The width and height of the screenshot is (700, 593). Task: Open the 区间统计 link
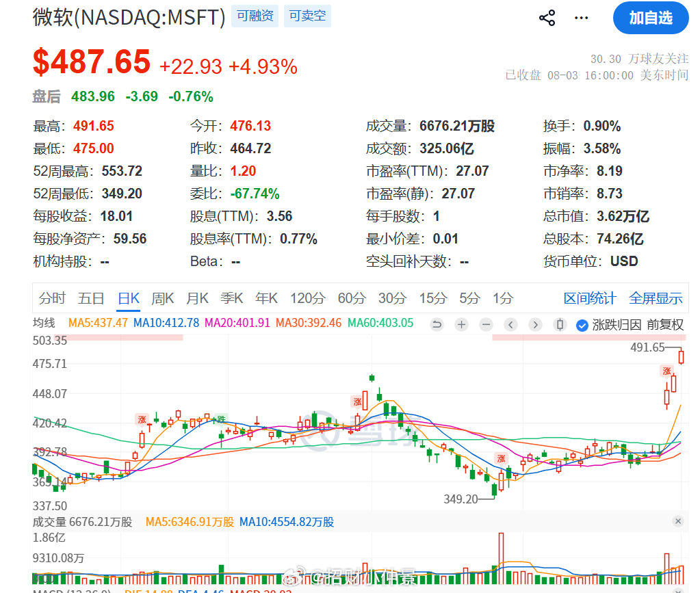click(590, 298)
